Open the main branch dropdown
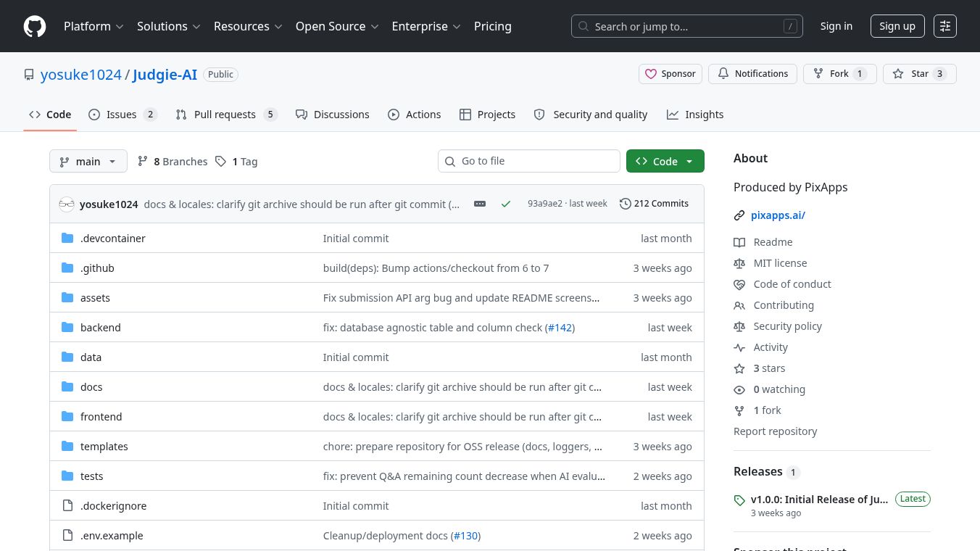Image resolution: width=980 pixels, height=551 pixels. coord(88,161)
